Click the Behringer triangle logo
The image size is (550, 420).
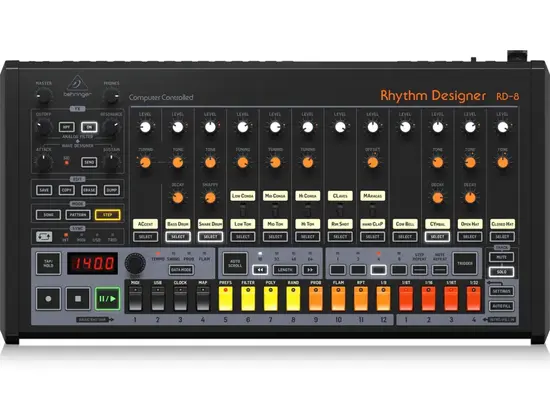pyautogui.click(x=78, y=83)
